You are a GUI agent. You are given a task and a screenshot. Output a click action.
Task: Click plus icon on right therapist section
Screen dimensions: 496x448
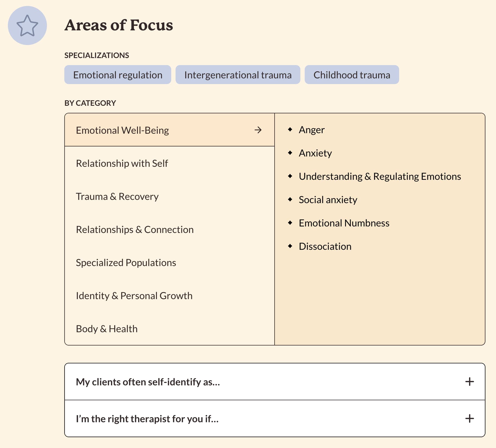click(469, 418)
